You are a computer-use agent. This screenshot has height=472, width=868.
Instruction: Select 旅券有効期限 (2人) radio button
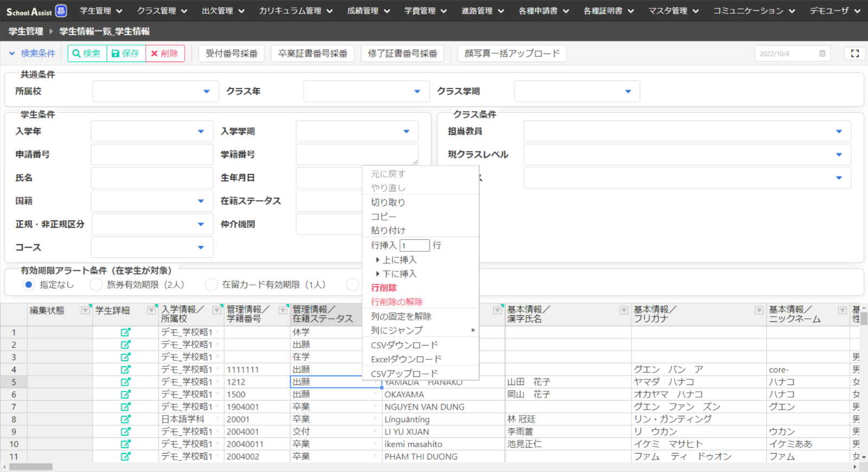pyautogui.click(x=96, y=284)
